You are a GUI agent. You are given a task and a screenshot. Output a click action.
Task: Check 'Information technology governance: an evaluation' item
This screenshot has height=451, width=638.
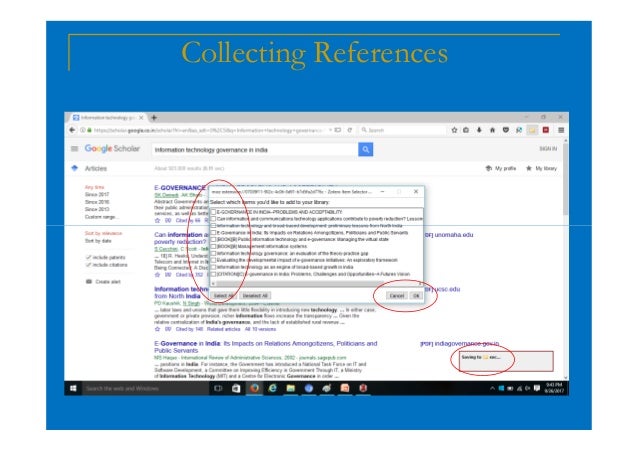tap(213, 253)
